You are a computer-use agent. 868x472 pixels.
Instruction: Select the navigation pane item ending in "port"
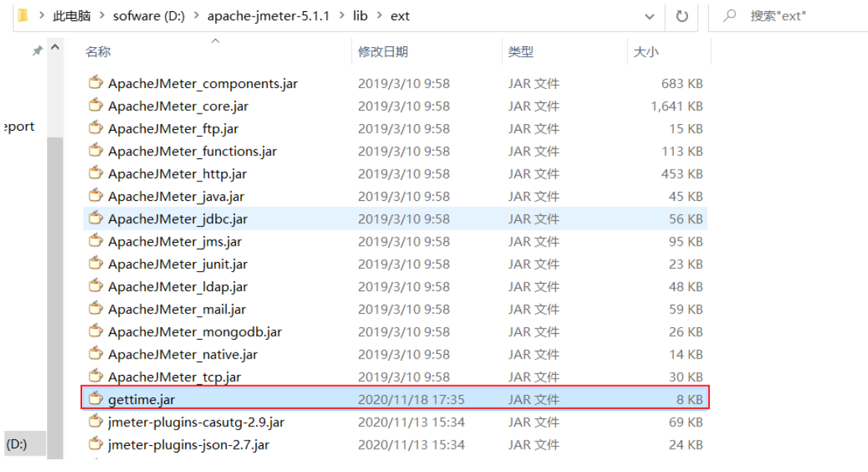pos(19,126)
